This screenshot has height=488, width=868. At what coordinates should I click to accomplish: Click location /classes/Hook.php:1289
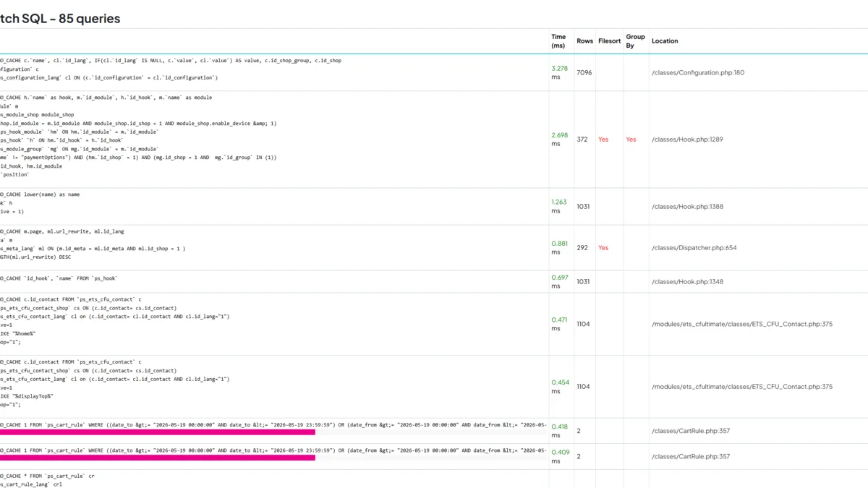click(687, 140)
